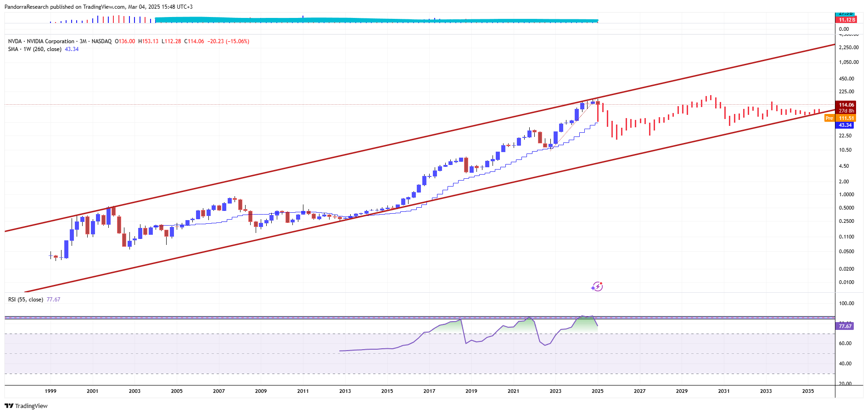
Task: Click the 225.00 price axis label
Action: 846,91
